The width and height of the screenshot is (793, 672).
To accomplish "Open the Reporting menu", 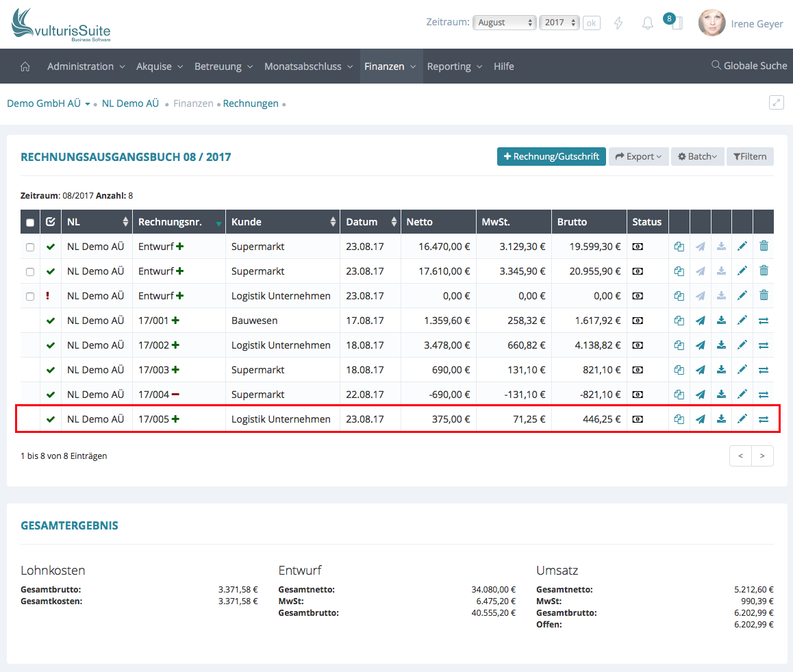I will tap(455, 66).
